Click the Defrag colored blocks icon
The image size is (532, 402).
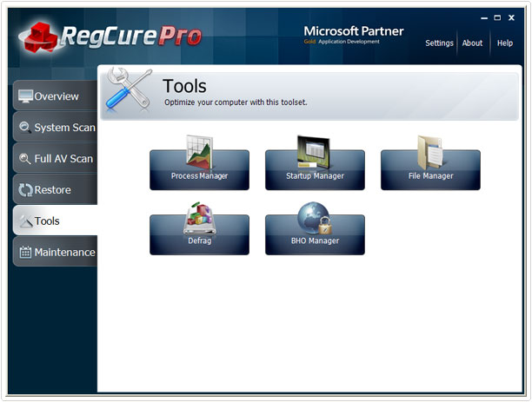(200, 218)
